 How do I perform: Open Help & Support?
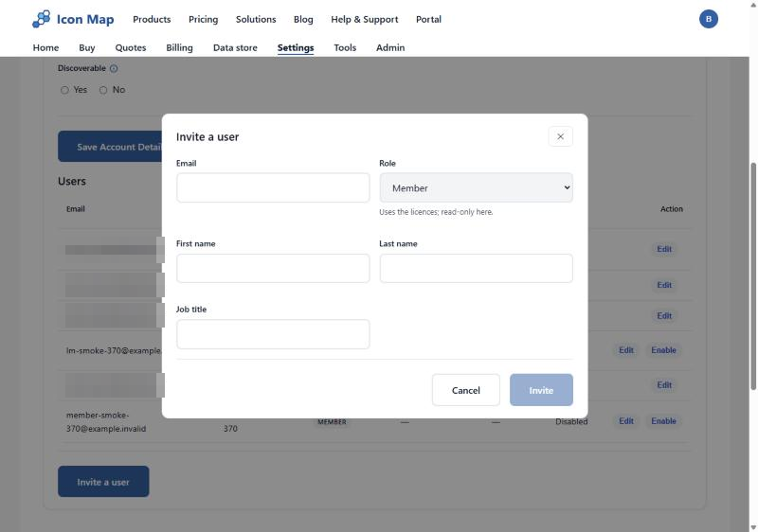coord(365,19)
